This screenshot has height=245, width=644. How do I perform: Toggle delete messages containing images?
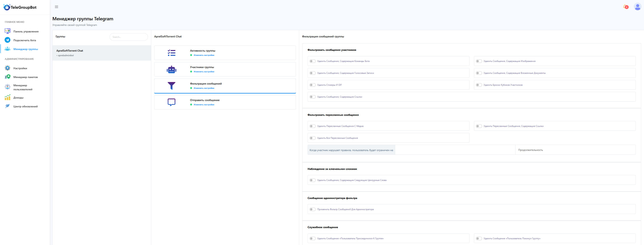(479, 61)
